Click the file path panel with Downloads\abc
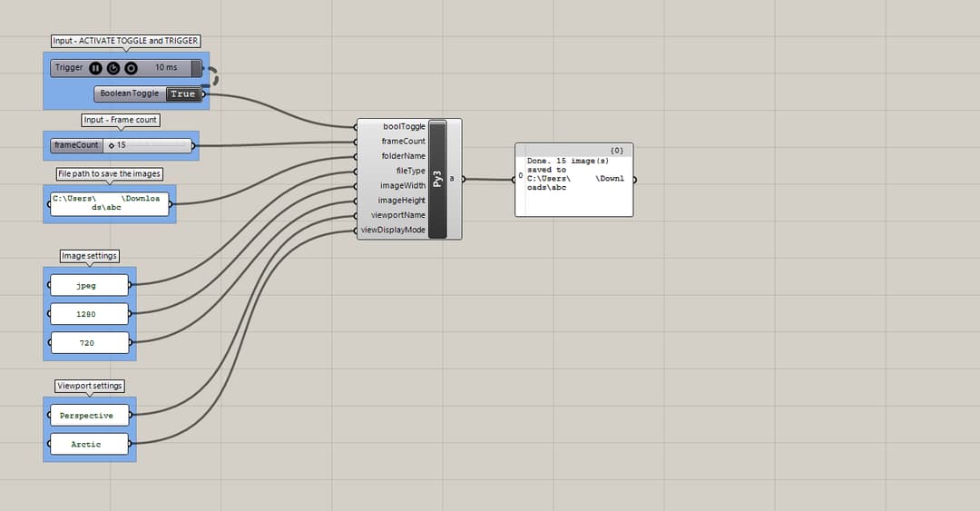This screenshot has height=511, width=980. click(x=110, y=203)
